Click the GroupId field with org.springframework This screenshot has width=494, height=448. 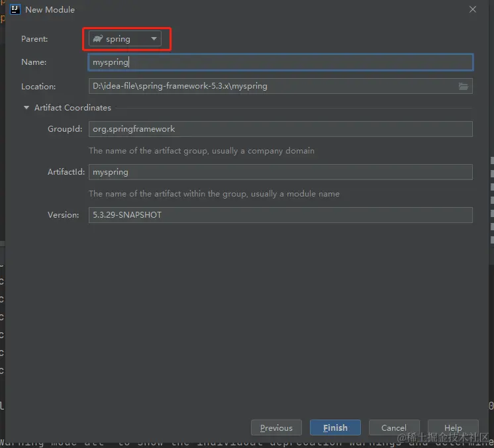pyautogui.click(x=280, y=129)
